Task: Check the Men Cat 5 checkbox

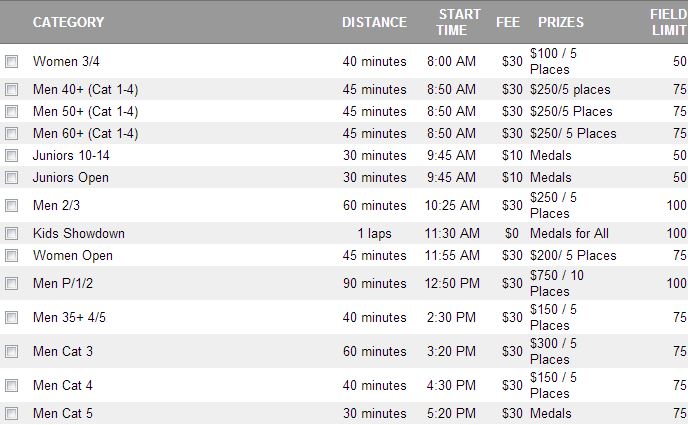Action: (x=12, y=414)
